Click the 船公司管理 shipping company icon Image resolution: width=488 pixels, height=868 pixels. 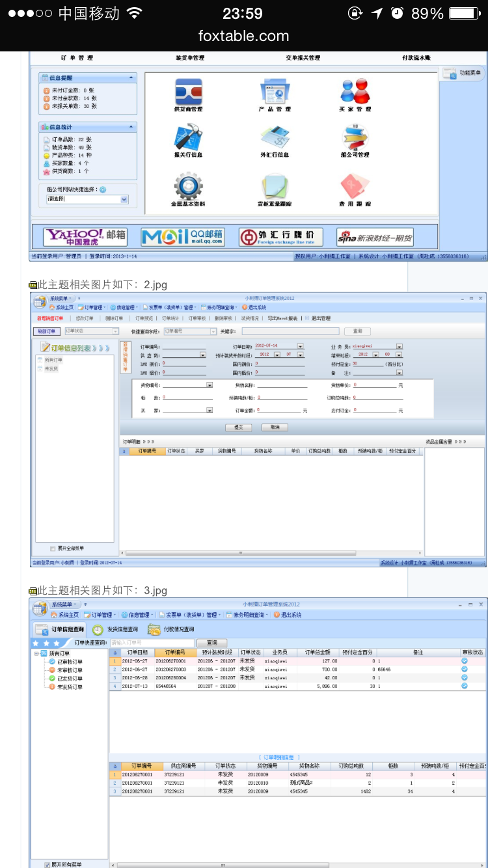(x=355, y=137)
